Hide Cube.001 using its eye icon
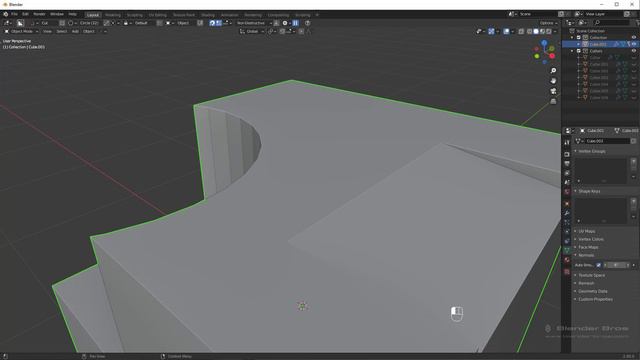The height and width of the screenshot is (360, 640). (x=634, y=44)
